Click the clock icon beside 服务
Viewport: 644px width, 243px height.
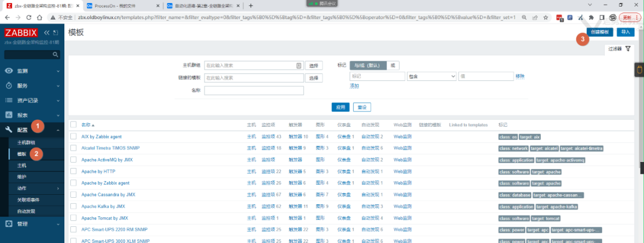point(9,86)
